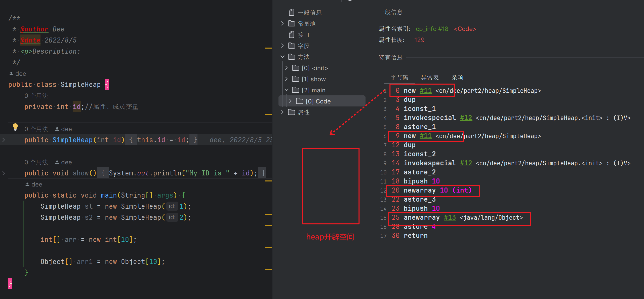The height and width of the screenshot is (299, 644).
Task: Switch to the 异常表 tab
Action: point(430,78)
